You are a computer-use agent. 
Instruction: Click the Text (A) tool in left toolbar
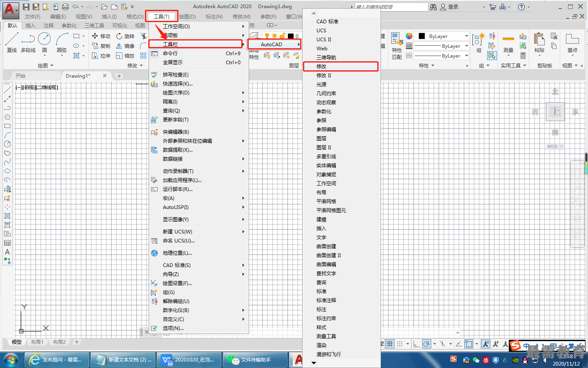pos(7,252)
